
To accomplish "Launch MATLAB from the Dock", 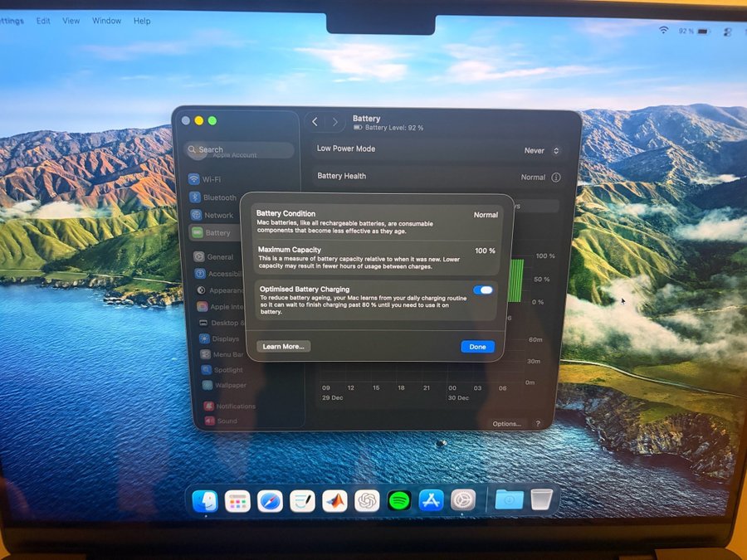I will click(x=334, y=501).
